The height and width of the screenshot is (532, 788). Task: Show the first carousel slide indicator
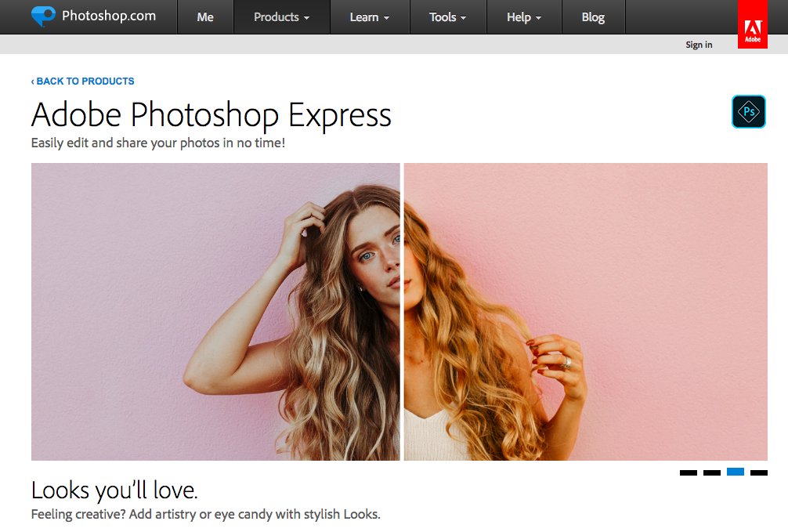click(x=688, y=472)
